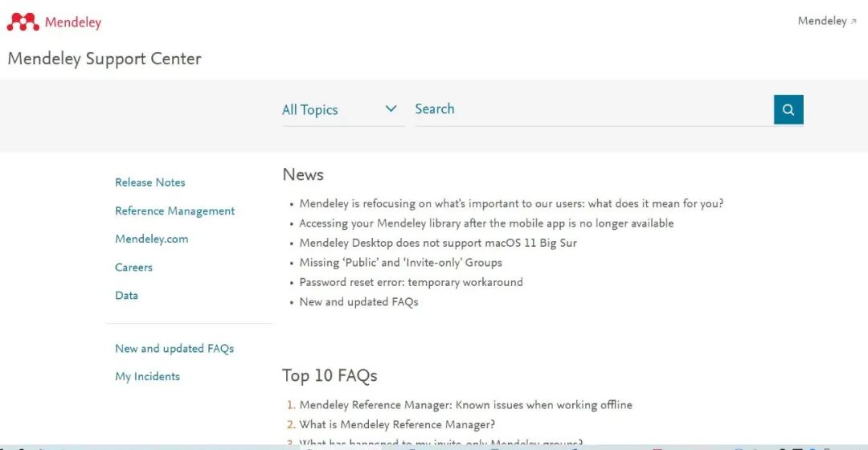Focus the Search input field
Screen dimensions: 868x450
[x=594, y=109]
